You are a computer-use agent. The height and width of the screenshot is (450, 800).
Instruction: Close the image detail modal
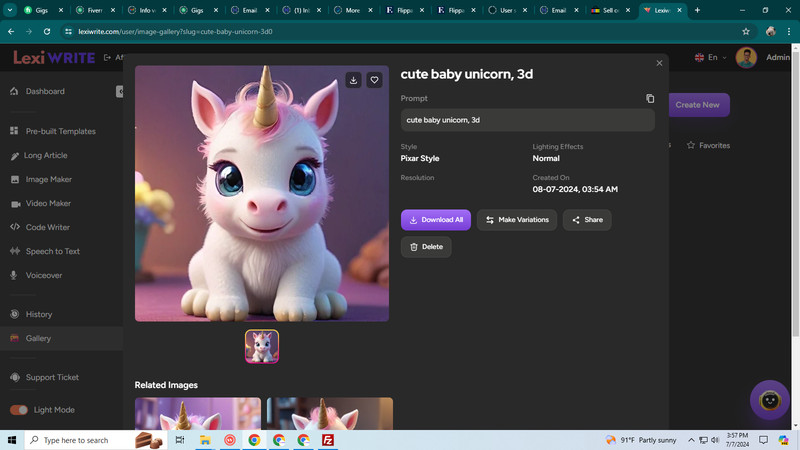pyautogui.click(x=659, y=63)
